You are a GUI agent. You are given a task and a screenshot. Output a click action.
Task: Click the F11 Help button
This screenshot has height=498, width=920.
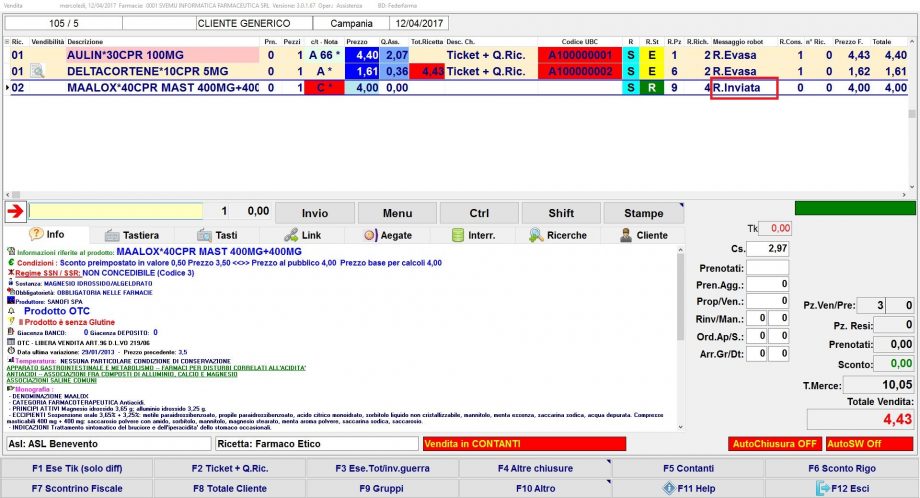689,489
